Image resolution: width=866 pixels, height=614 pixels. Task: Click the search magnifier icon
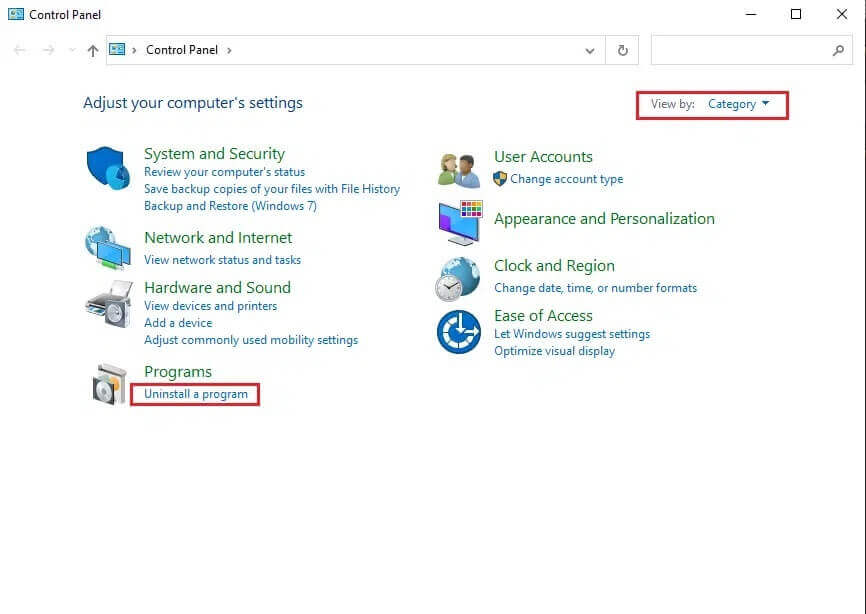[838, 50]
